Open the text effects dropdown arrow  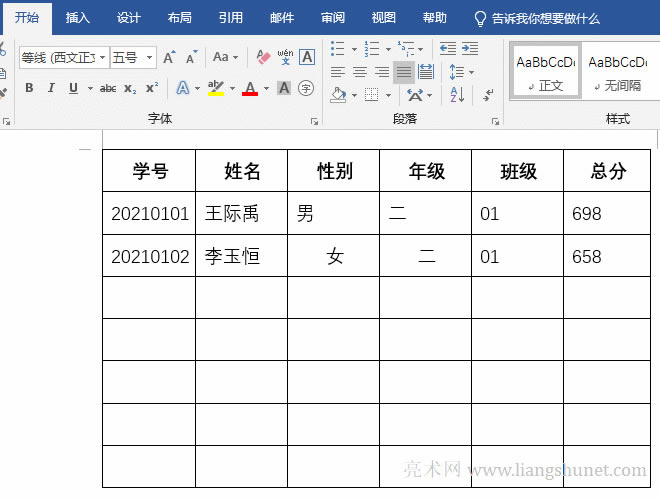(197, 88)
